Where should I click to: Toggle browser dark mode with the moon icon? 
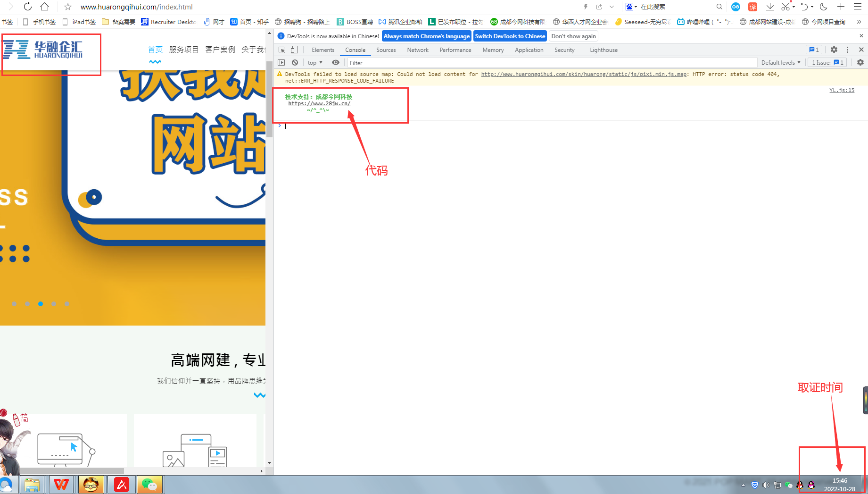[823, 7]
